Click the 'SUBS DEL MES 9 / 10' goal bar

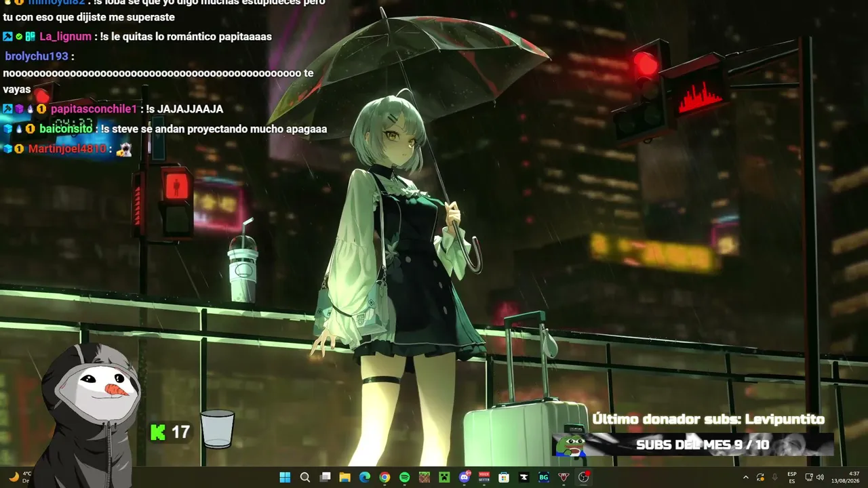click(694, 445)
